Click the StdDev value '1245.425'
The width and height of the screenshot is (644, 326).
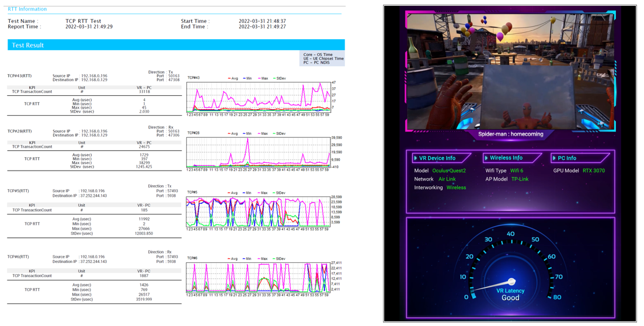pos(144,167)
